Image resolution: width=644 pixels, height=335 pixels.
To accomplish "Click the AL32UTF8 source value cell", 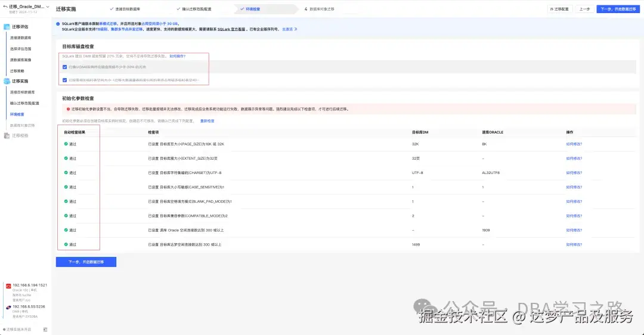I will pyautogui.click(x=491, y=173).
